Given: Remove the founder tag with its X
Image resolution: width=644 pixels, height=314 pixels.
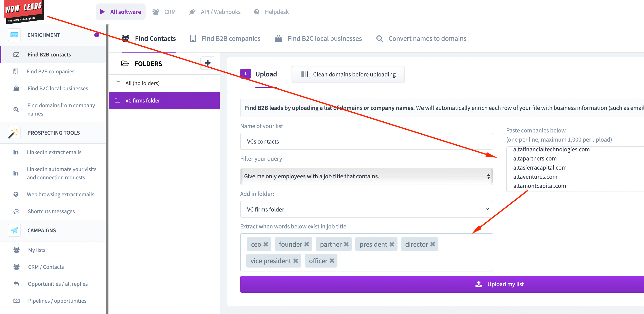Looking at the screenshot, I should [307, 244].
